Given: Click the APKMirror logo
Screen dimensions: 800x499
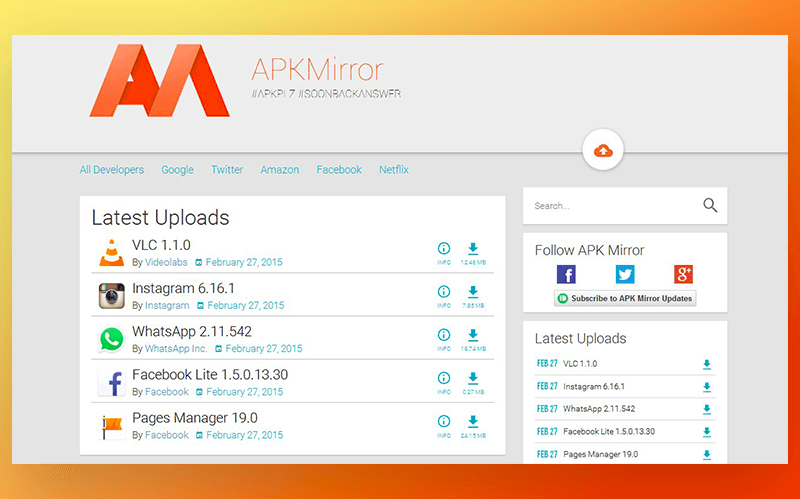Looking at the screenshot, I should click(160, 80).
